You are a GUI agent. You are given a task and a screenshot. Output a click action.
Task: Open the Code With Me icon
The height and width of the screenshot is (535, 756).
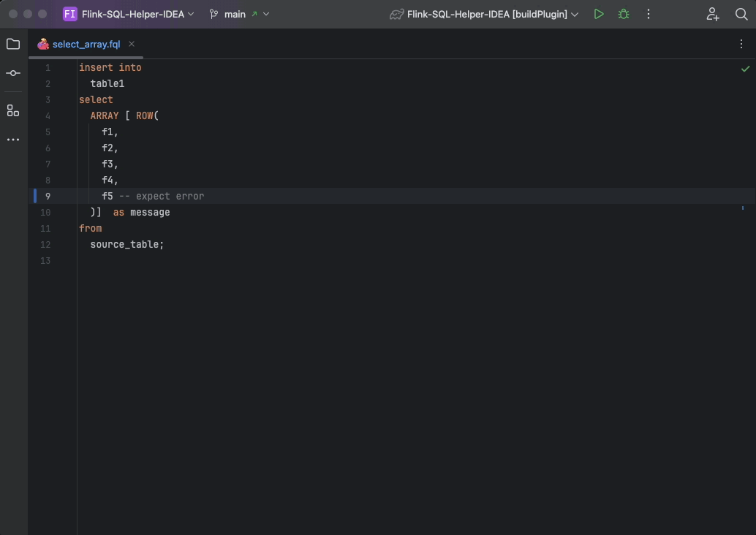pos(713,14)
